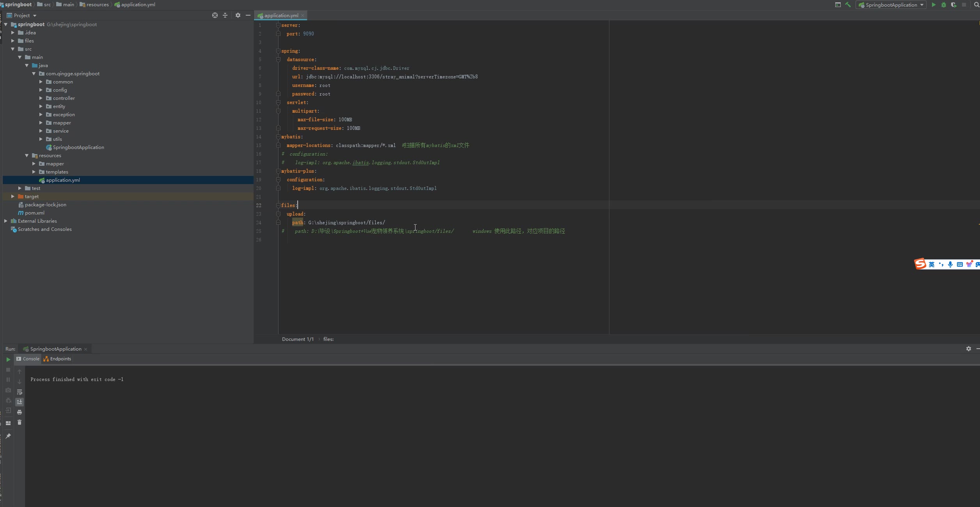980x507 pixels.
Task: Switch to the Endpoints tab
Action: pos(57,359)
